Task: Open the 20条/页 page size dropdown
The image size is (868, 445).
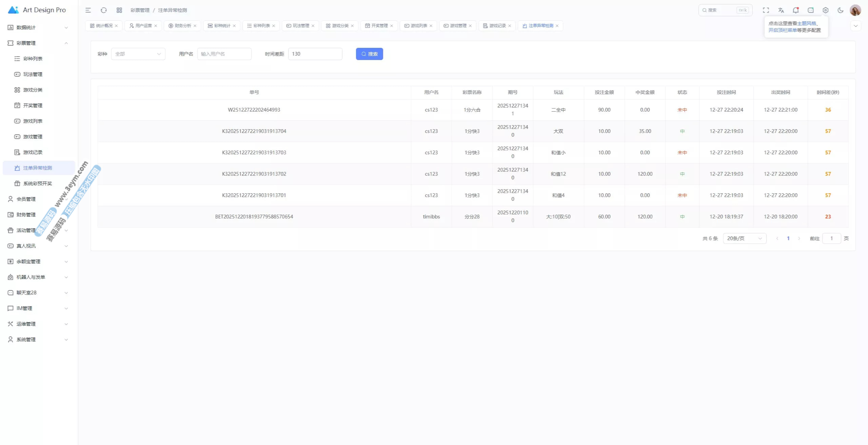Action: [x=744, y=238]
